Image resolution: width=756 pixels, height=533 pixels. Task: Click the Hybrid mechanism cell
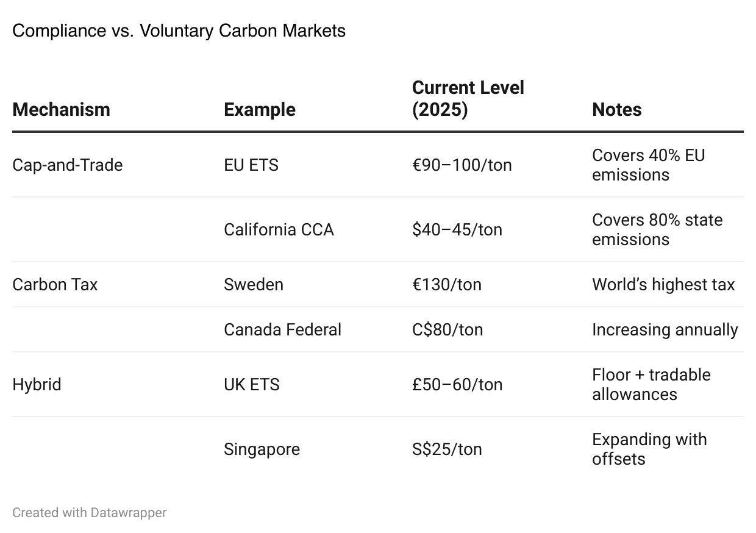pyautogui.click(x=37, y=385)
